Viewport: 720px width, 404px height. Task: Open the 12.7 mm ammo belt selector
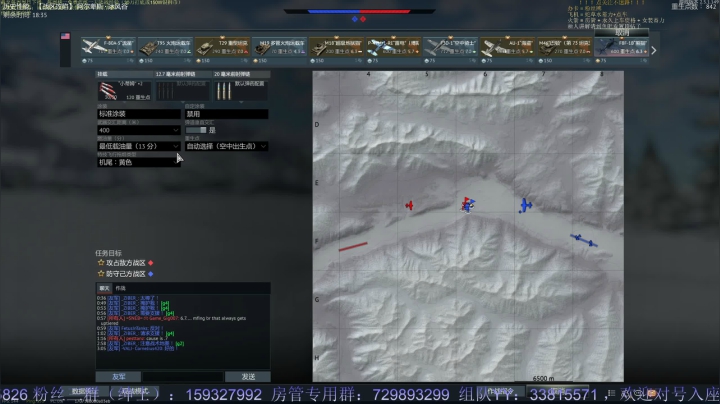tap(182, 90)
